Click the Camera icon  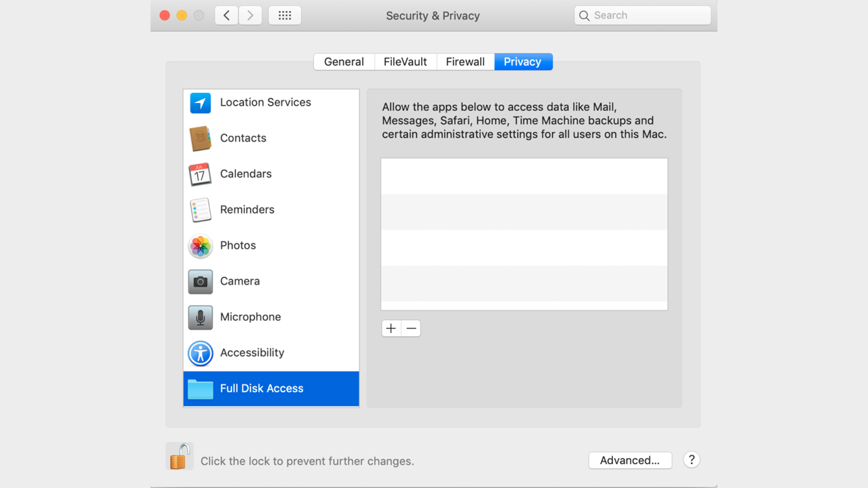coord(200,281)
